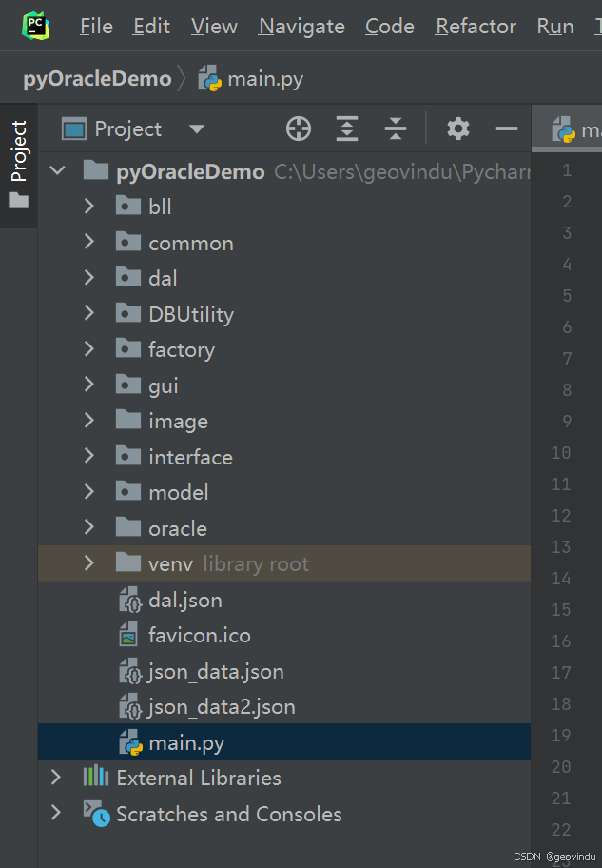Image resolution: width=602 pixels, height=868 pixels.
Task: Click the Expand All icon in Project toolbar
Action: click(x=346, y=128)
